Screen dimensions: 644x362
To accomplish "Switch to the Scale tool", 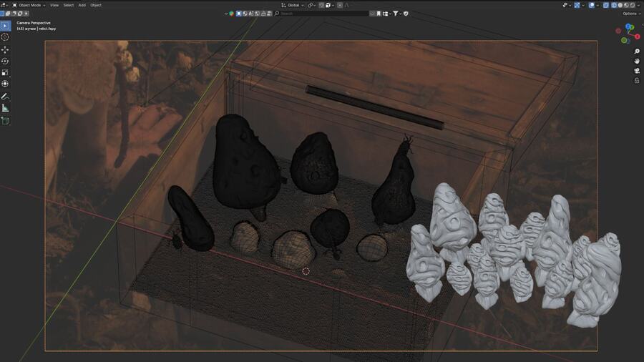I will (x=5, y=73).
